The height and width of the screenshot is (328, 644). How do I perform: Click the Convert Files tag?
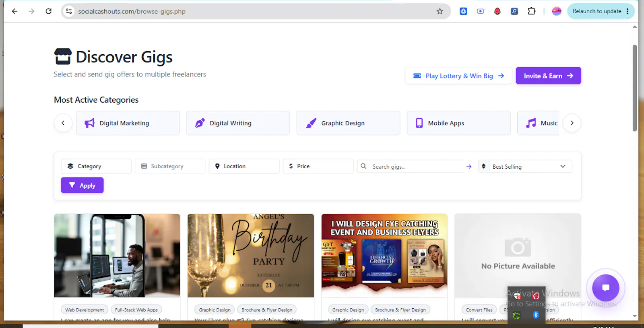coord(479,310)
